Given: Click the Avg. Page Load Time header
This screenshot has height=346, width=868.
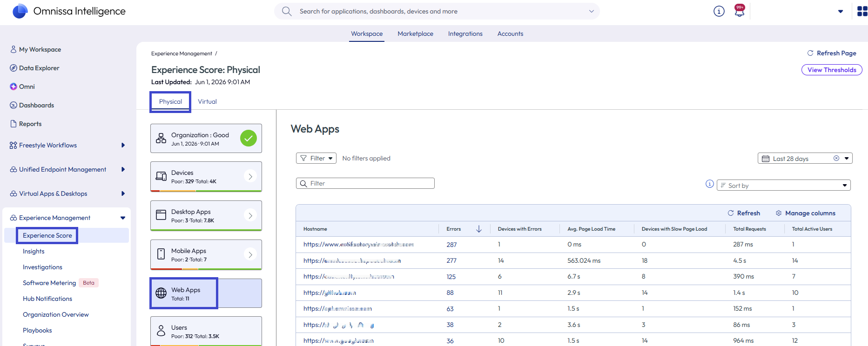Looking at the screenshot, I should coord(591,229).
